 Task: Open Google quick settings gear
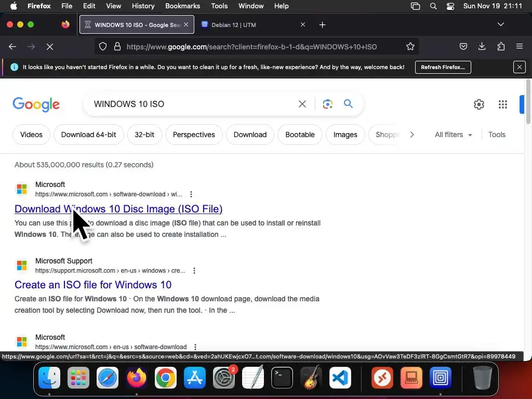[x=478, y=104]
